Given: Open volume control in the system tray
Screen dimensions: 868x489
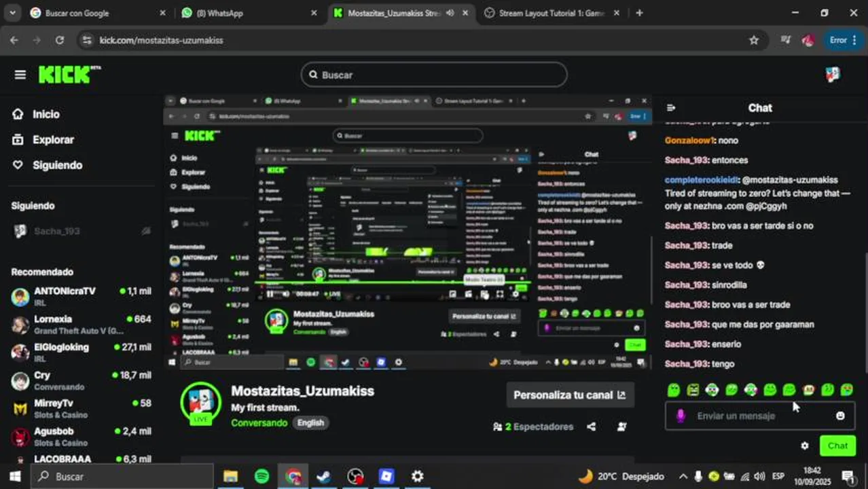Looking at the screenshot, I should [759, 476].
